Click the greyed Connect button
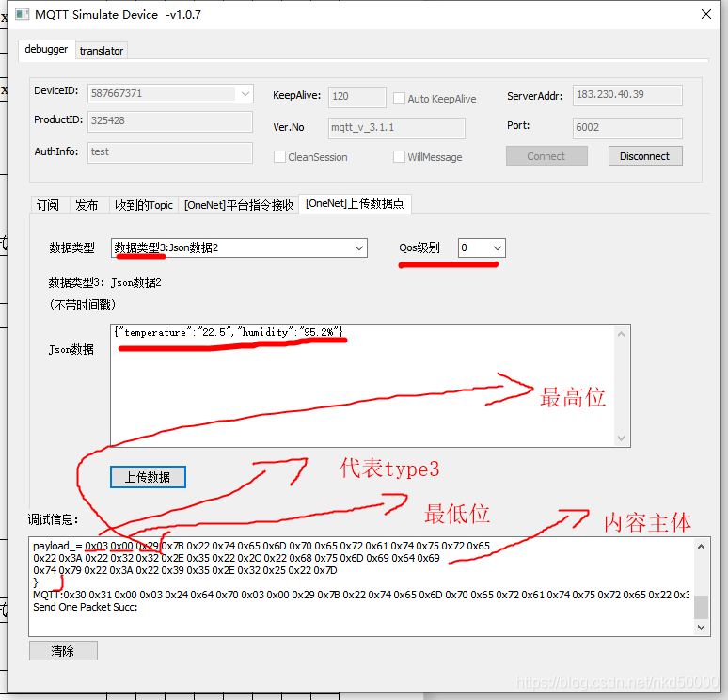Image resolution: width=728 pixels, height=700 pixels. 546,156
